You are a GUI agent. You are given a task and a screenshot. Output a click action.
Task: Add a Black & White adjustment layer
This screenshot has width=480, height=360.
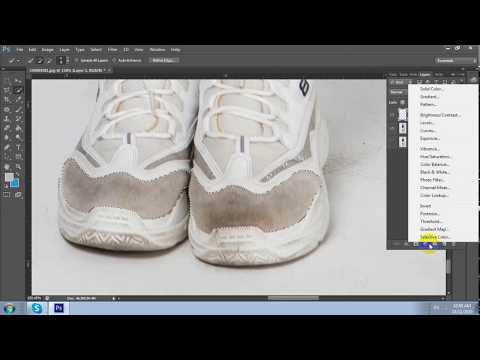click(435, 172)
